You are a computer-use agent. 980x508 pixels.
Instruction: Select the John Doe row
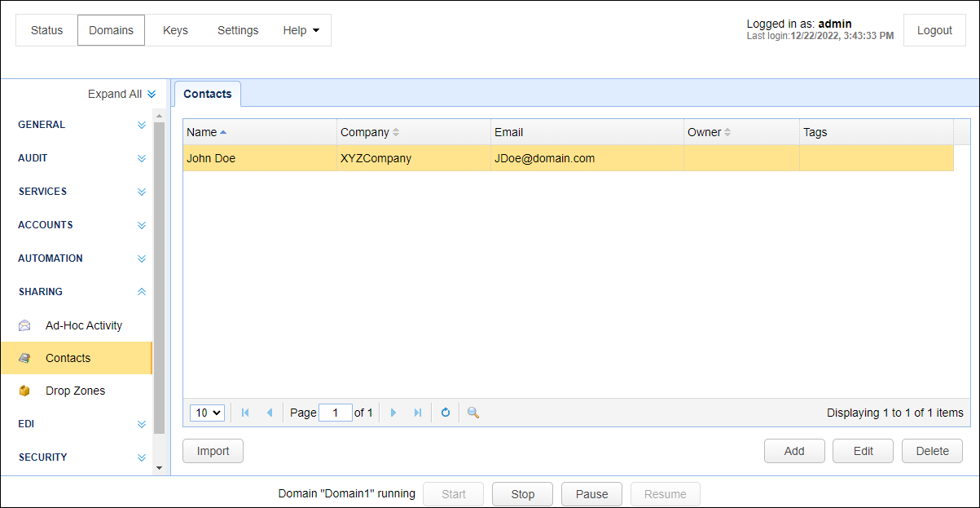568,158
